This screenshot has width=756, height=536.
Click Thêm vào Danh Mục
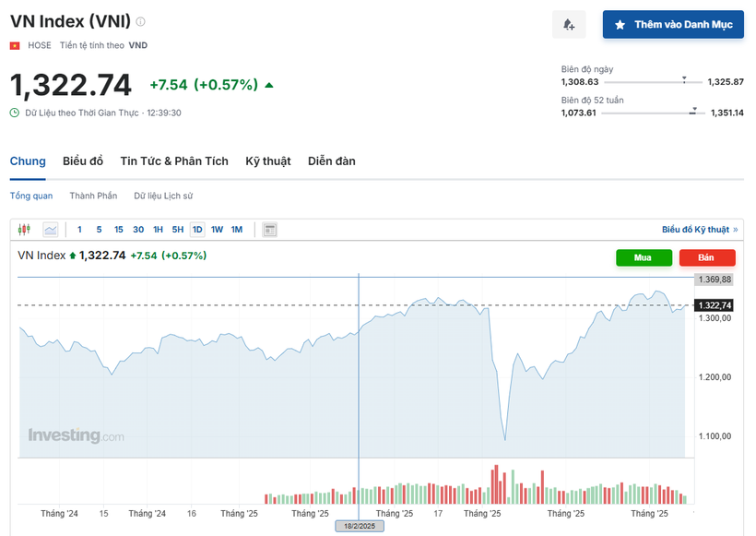coord(673,24)
